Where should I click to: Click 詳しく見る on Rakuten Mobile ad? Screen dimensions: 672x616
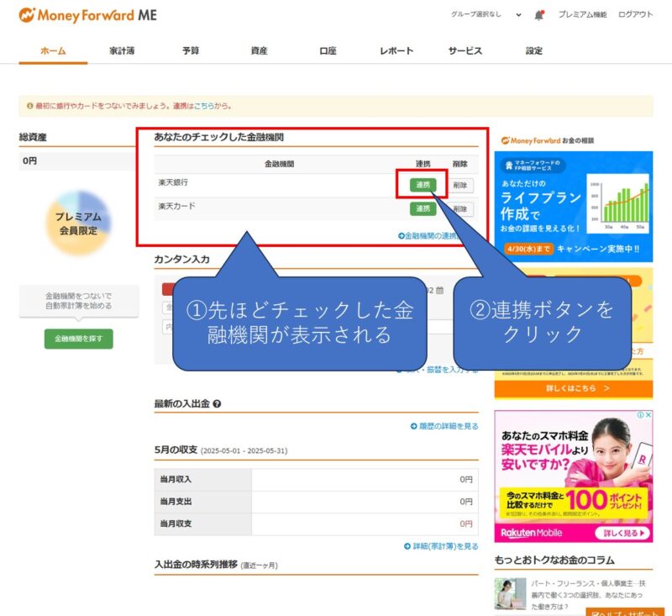click(622, 533)
